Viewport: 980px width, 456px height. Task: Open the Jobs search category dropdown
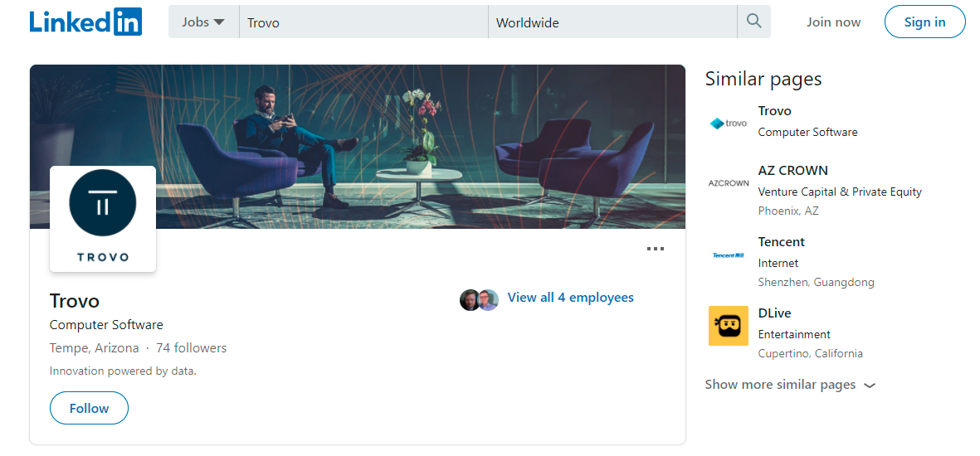[x=203, y=22]
